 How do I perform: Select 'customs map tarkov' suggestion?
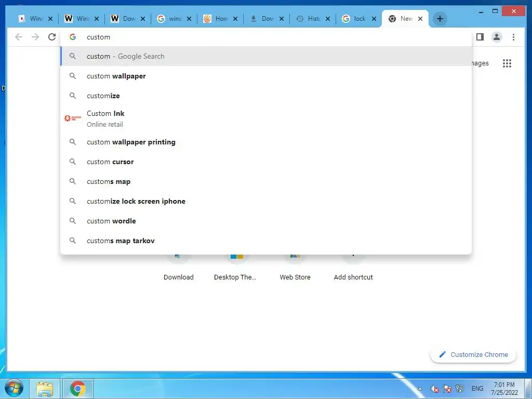pyautogui.click(x=266, y=241)
